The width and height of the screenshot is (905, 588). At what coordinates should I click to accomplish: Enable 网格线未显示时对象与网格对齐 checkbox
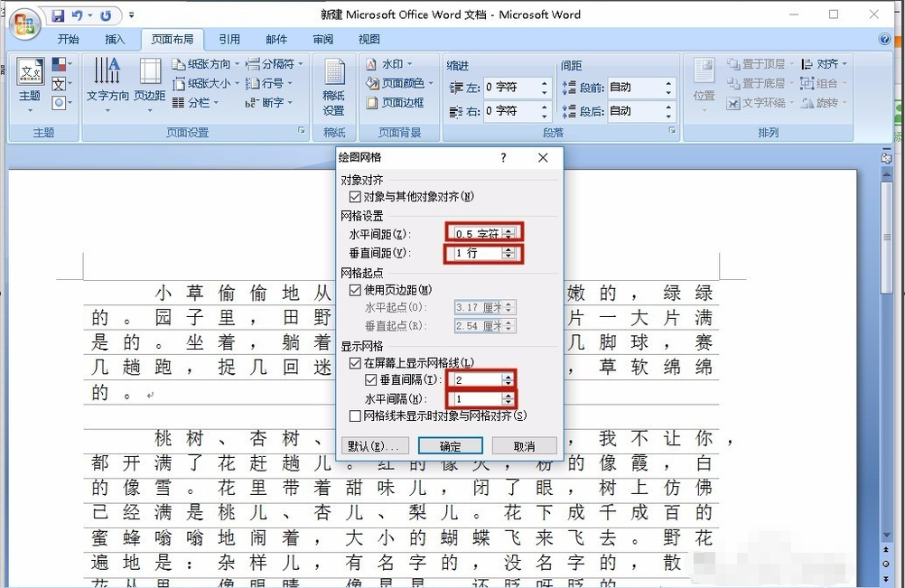356,415
